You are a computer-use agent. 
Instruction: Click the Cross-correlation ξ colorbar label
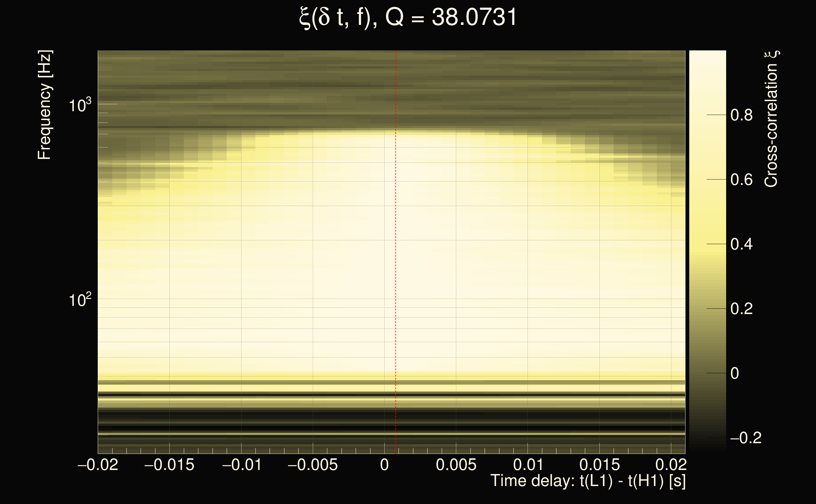pos(771,119)
